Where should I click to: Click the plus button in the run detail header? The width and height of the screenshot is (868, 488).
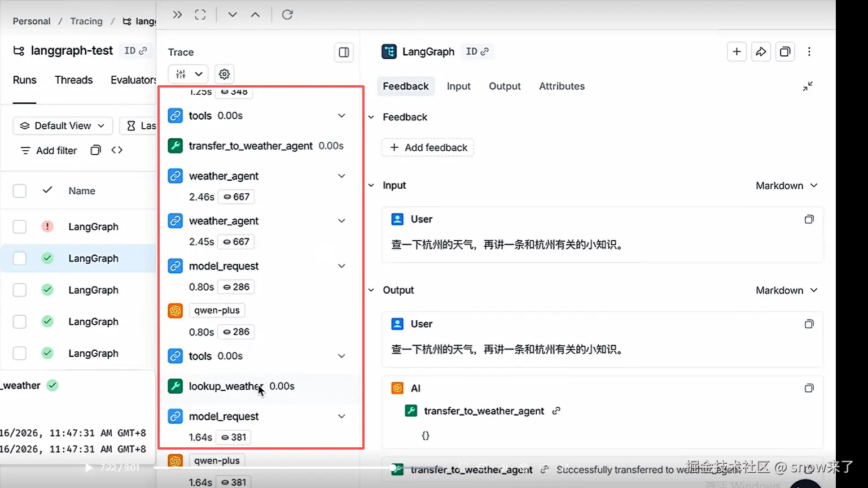[737, 52]
